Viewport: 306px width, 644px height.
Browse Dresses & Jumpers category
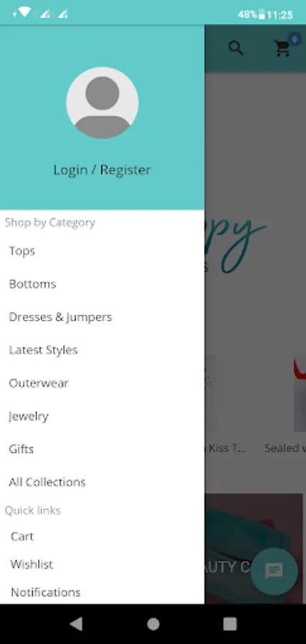coord(102,317)
